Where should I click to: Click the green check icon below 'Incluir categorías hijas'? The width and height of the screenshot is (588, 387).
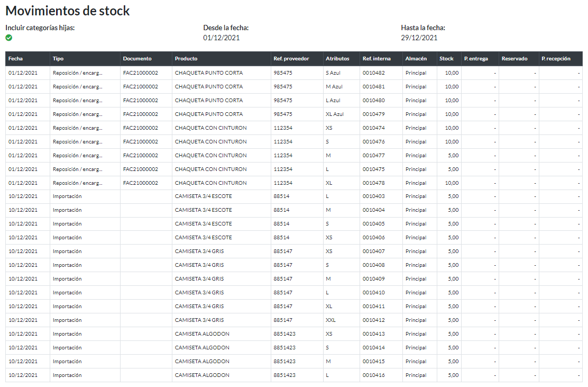coord(8,37)
